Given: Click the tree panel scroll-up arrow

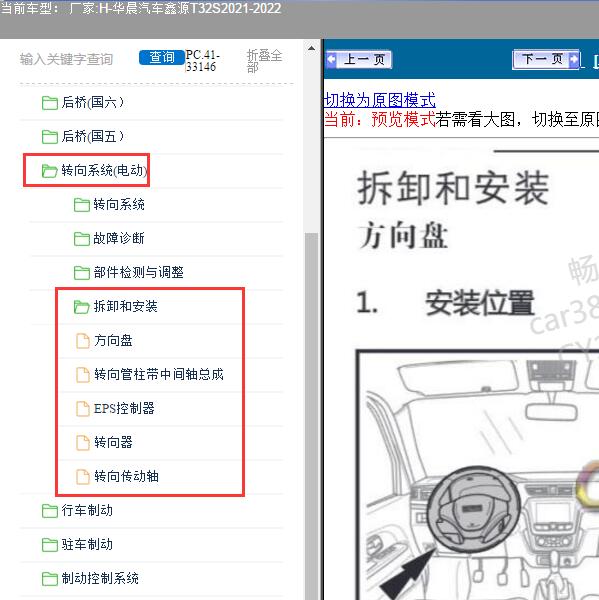Looking at the screenshot, I should [312, 49].
